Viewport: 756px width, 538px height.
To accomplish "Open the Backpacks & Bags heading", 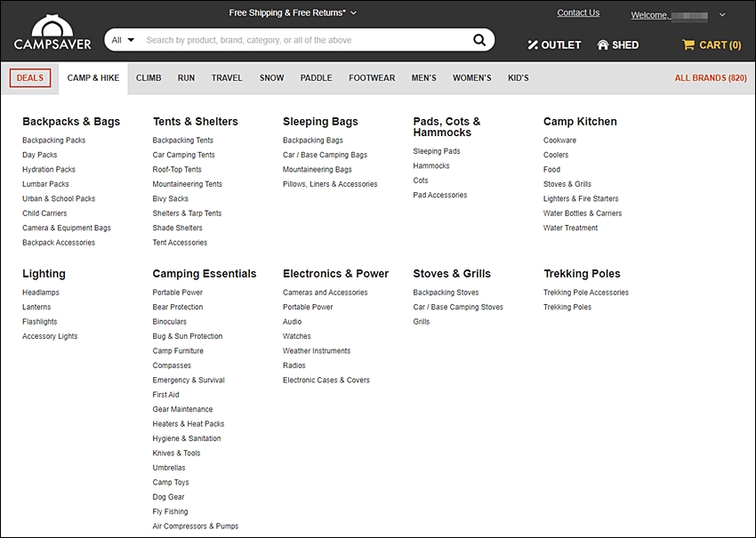I will (x=71, y=122).
